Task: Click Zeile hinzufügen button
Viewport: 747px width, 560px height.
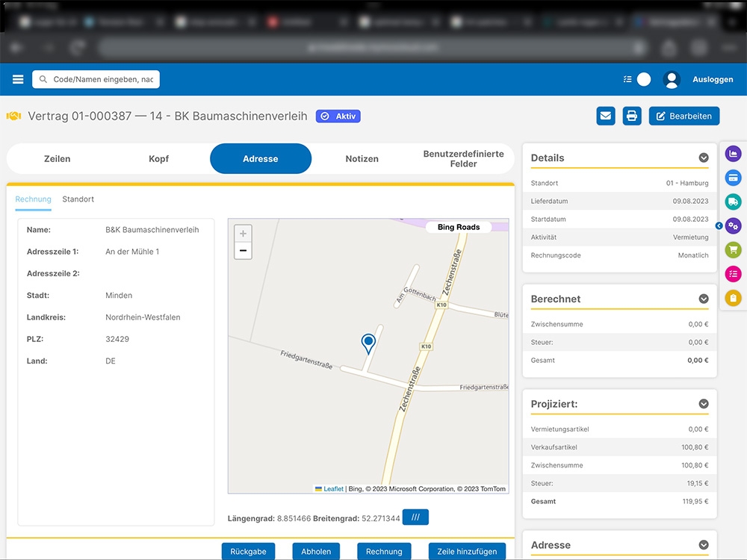Action: [x=467, y=552]
